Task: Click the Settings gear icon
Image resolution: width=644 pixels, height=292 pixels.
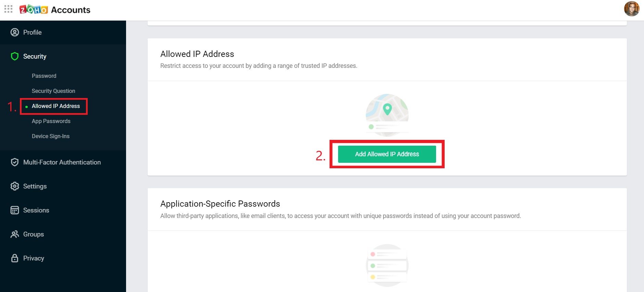Action: pos(15,186)
